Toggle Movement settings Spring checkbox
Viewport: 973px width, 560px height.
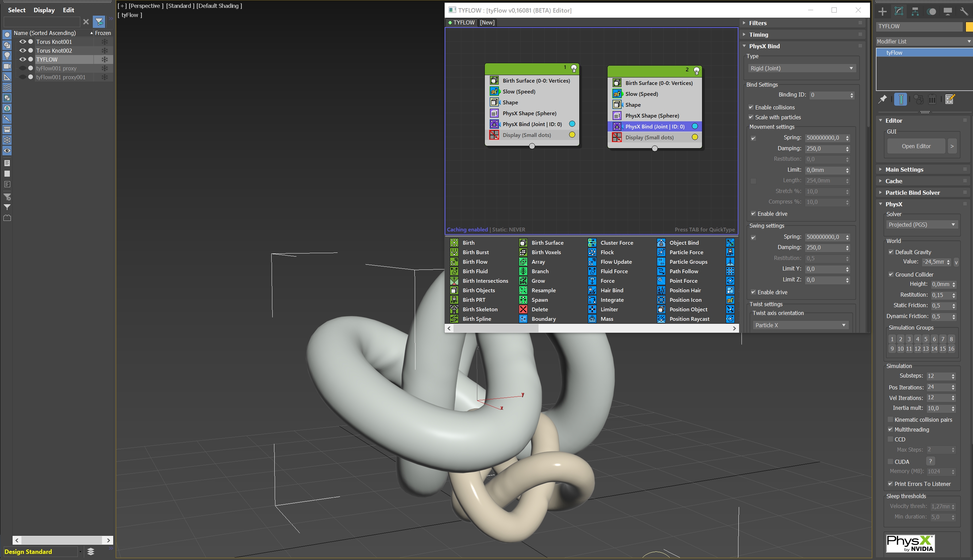click(753, 138)
